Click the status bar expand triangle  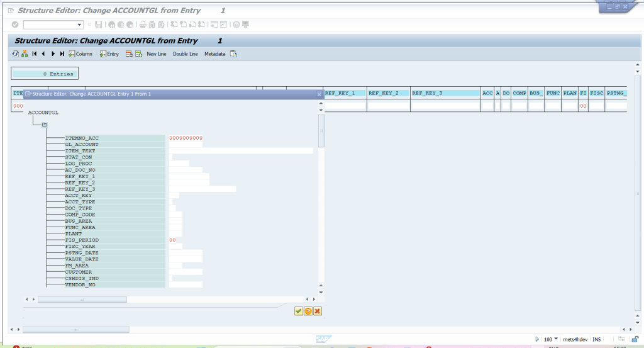[x=537, y=339]
